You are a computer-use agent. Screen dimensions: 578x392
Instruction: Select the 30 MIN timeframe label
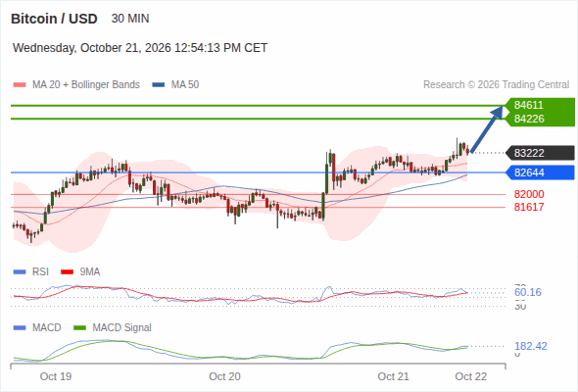point(130,19)
